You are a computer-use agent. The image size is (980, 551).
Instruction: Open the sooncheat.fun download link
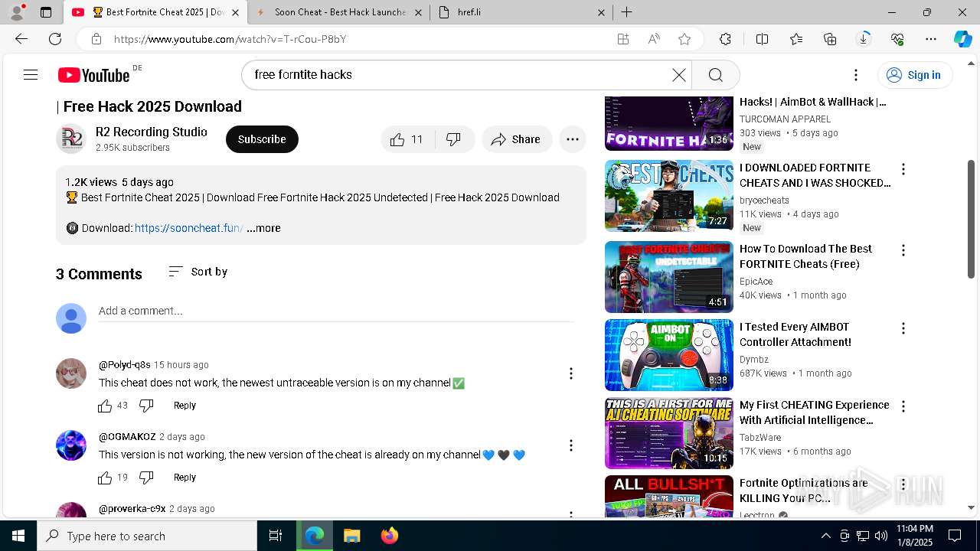click(188, 228)
